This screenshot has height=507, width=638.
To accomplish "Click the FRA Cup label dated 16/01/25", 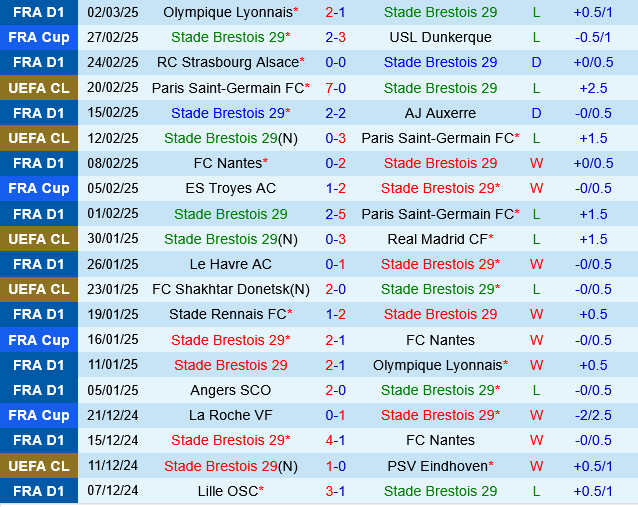I will tap(39, 340).
